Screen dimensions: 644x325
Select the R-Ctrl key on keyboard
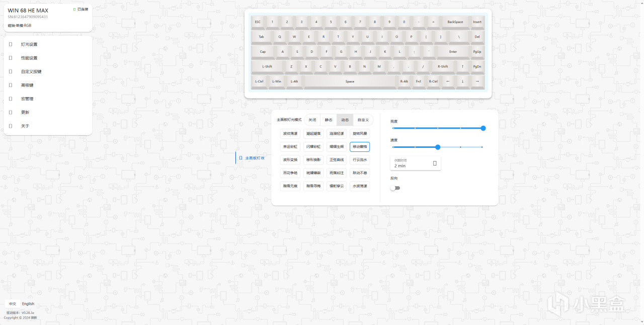tap(433, 82)
